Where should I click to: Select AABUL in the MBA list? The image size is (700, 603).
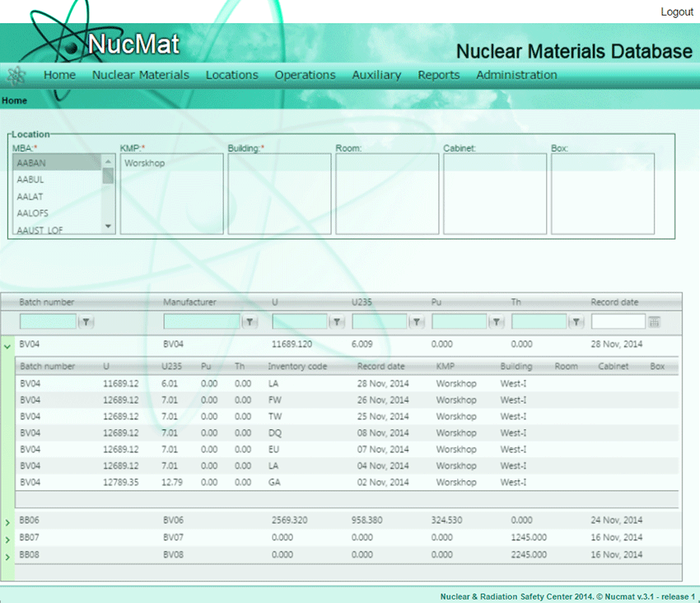(31, 180)
